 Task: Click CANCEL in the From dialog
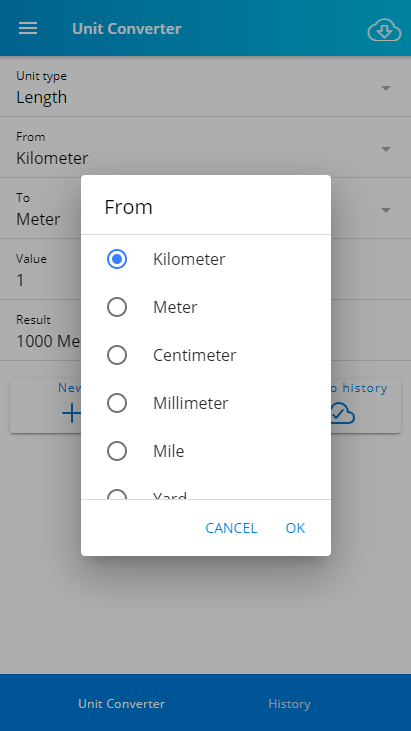[231, 528]
